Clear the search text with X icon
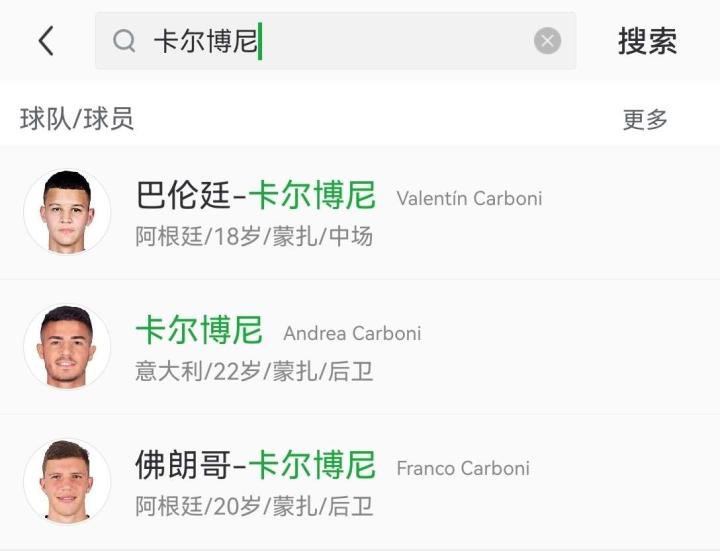 547,41
